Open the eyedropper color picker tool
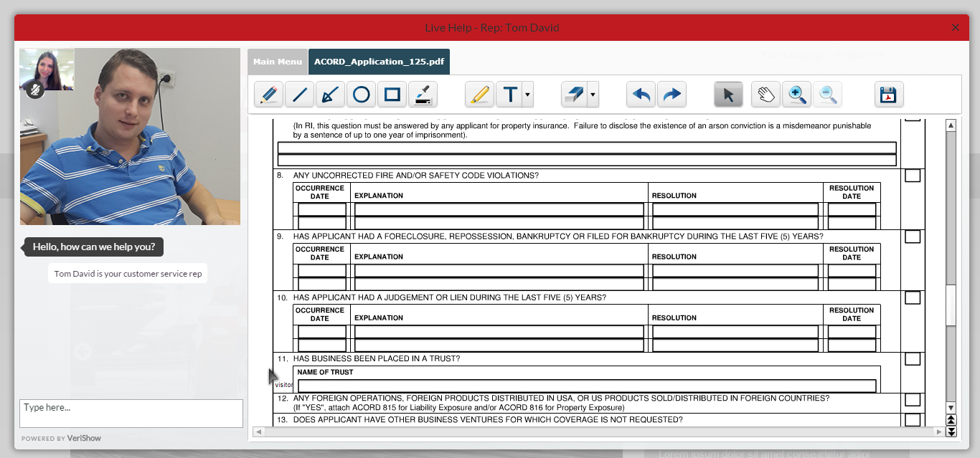 [423, 94]
